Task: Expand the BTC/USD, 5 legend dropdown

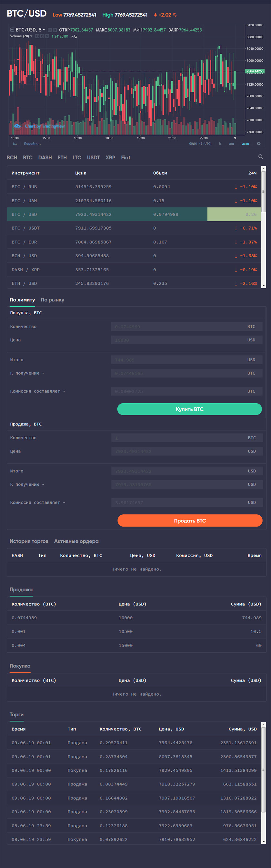Action: point(44,30)
